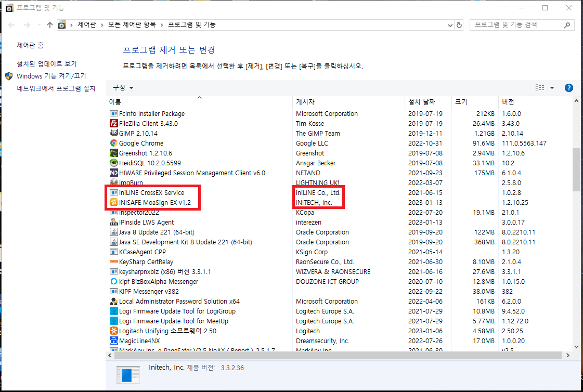Click the Windows features shield icon
The width and height of the screenshot is (583, 392).
point(9,76)
